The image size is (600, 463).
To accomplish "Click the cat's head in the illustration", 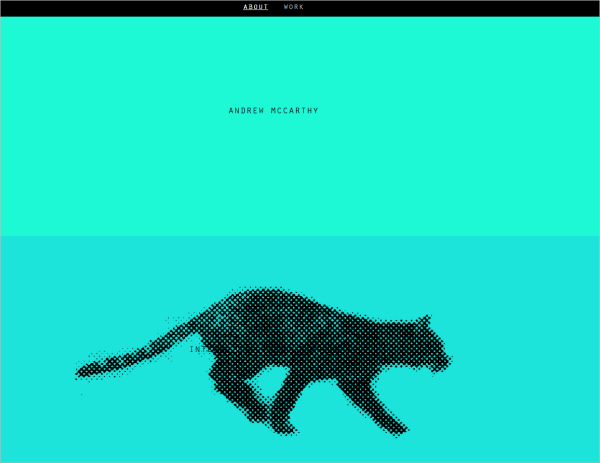I will 432,345.
